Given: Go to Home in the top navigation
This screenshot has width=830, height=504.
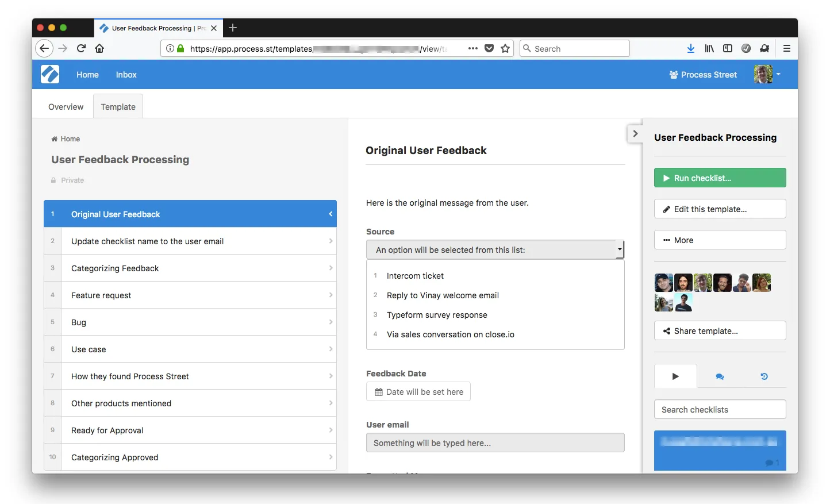Looking at the screenshot, I should point(87,75).
